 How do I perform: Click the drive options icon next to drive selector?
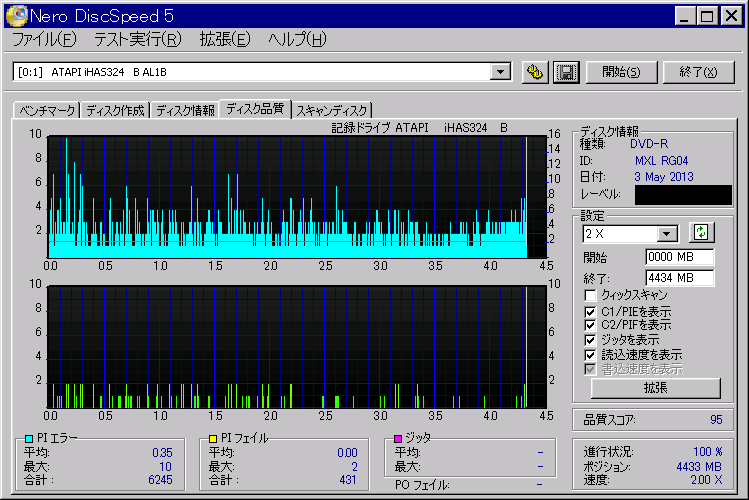point(535,73)
